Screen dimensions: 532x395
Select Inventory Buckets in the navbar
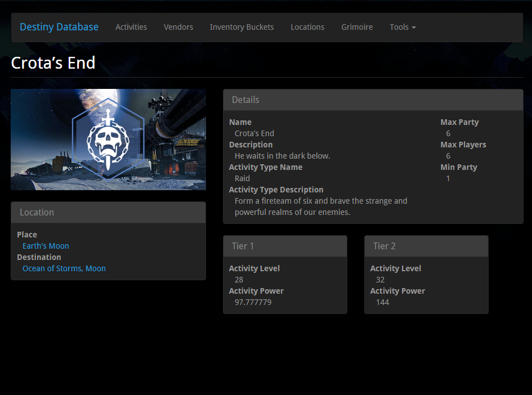tap(242, 27)
